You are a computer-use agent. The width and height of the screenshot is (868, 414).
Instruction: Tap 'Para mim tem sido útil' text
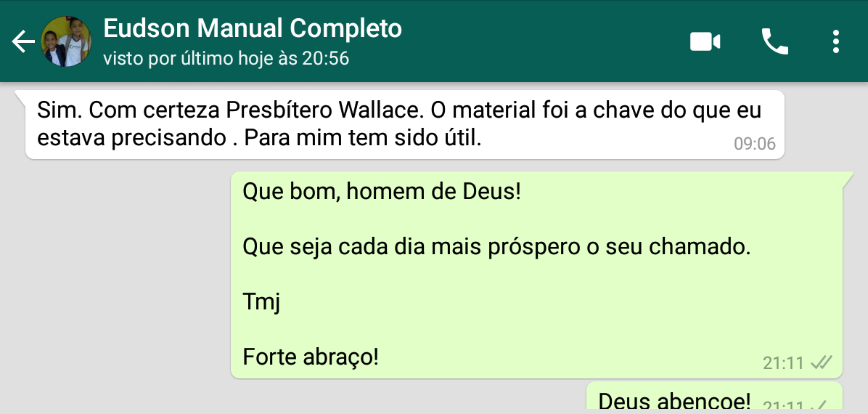363,138
